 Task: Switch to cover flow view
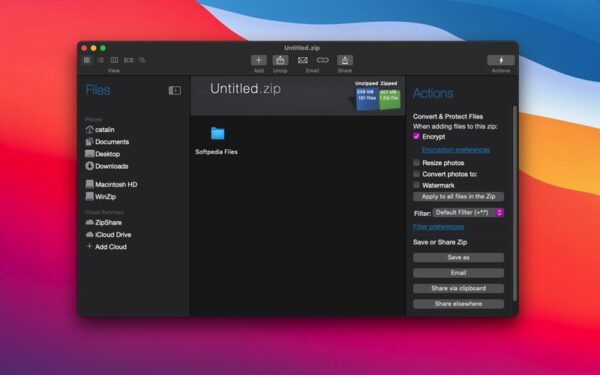pos(128,60)
